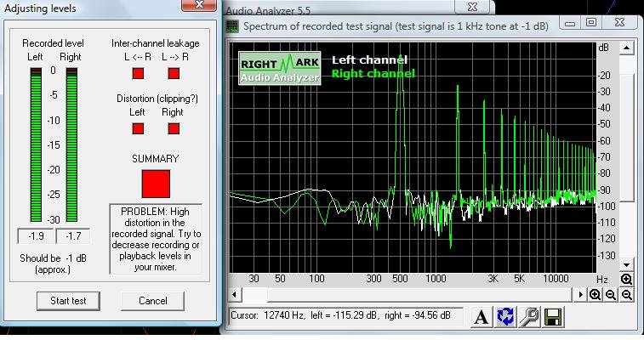The width and height of the screenshot is (644, 340).
Task: Click the zoom-out magnifier below the vertical zoom-in
Action: [627, 294]
